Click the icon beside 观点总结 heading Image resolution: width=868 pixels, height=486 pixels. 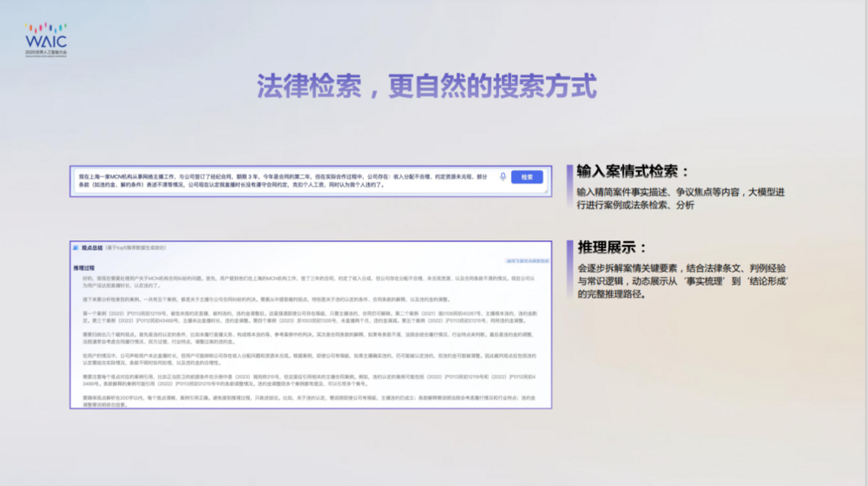[76, 248]
